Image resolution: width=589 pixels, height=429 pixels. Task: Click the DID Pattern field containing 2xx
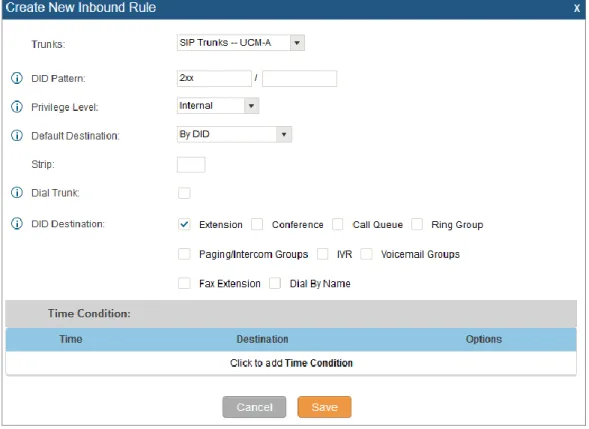(x=214, y=79)
